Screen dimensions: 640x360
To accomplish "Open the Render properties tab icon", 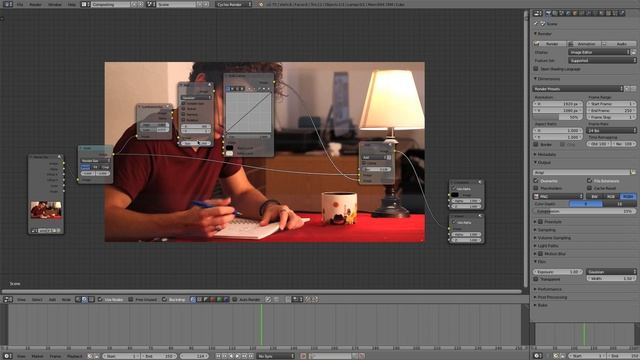I will click(548, 13).
